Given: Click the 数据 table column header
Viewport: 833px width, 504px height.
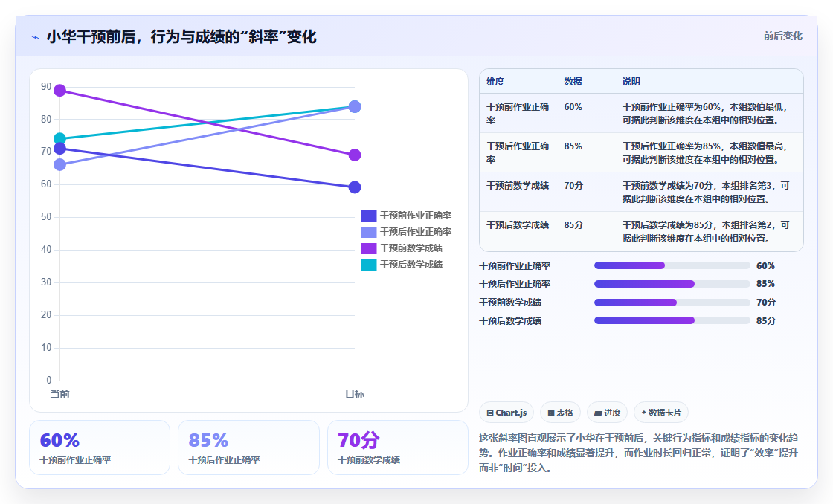Looking at the screenshot, I should click(573, 82).
